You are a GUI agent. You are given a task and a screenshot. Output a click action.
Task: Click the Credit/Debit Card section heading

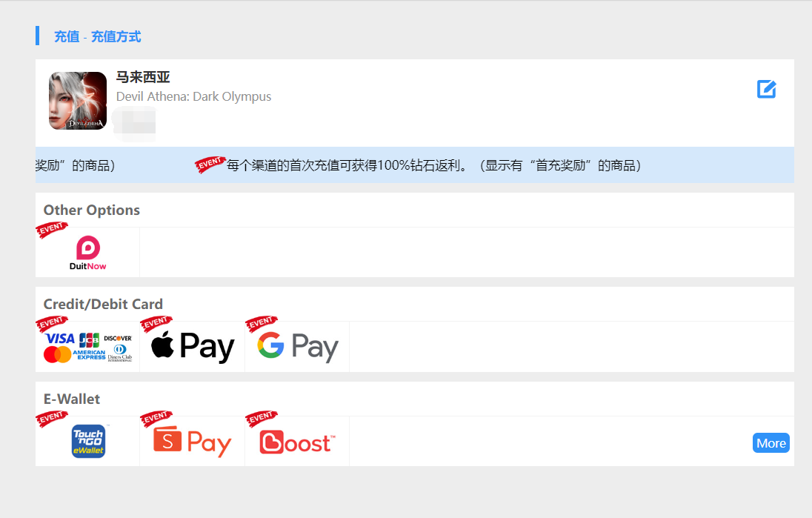click(x=103, y=304)
